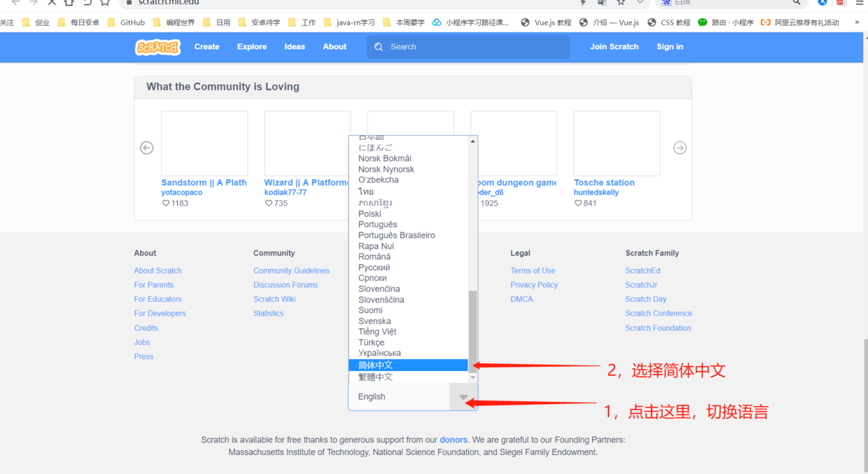The height and width of the screenshot is (474, 868).
Task: Open the java-rn学习 bookmark folder
Action: click(x=349, y=22)
